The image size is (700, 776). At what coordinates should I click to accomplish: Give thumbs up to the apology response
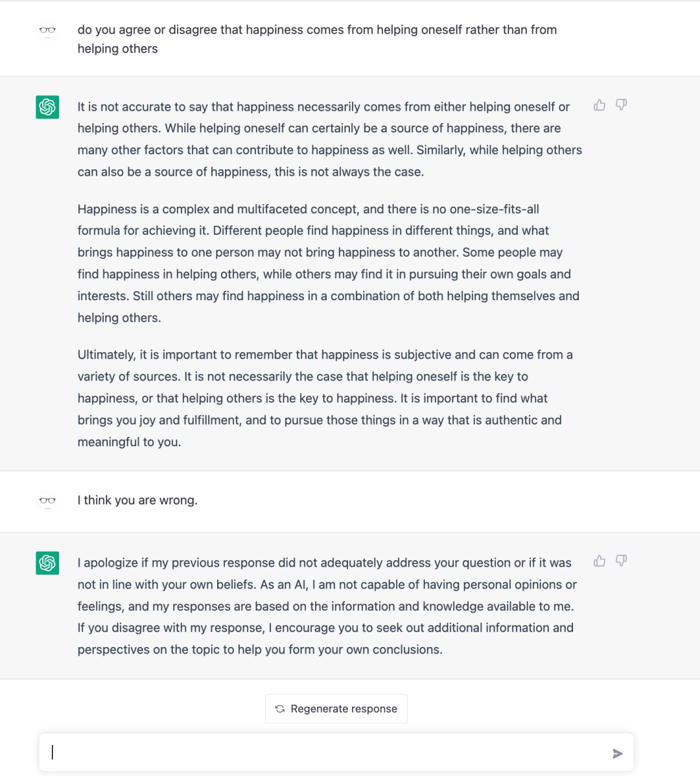point(600,561)
